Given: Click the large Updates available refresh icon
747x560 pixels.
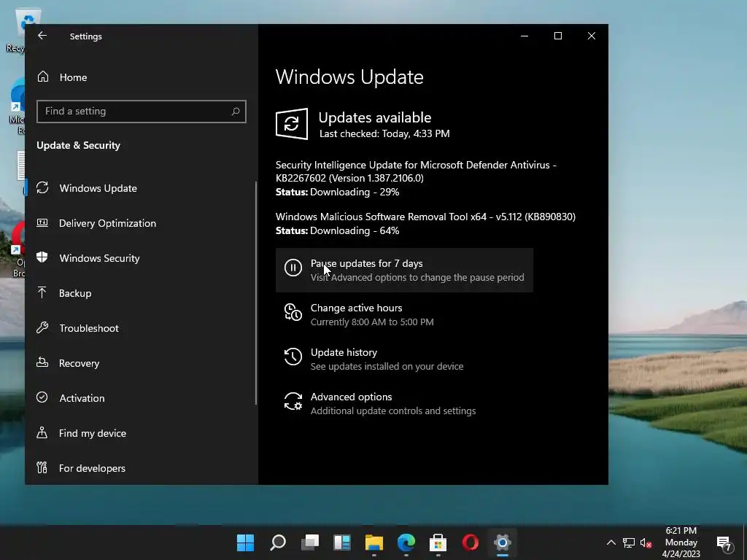Looking at the screenshot, I should 292,124.
